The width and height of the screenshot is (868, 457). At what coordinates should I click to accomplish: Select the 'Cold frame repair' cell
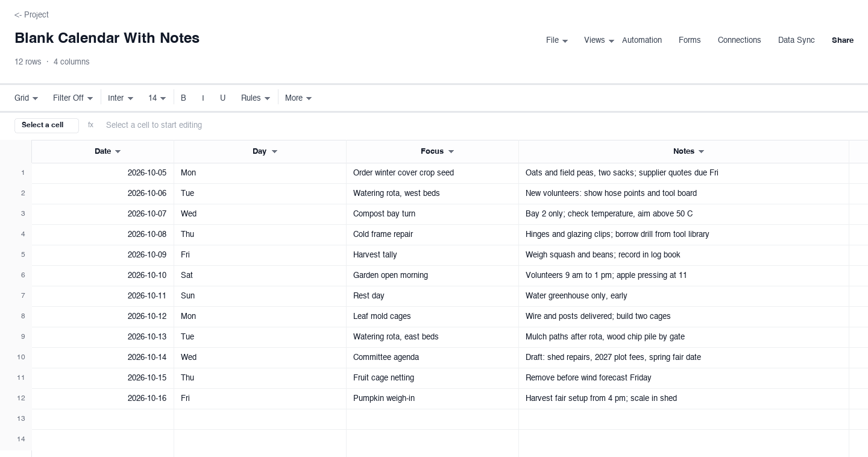coord(432,235)
